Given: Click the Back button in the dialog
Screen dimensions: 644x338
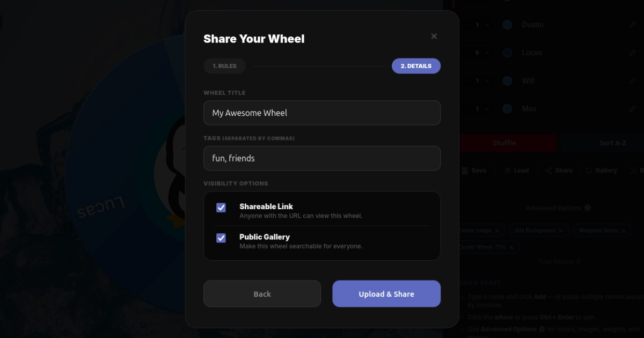Looking at the screenshot, I should point(262,293).
